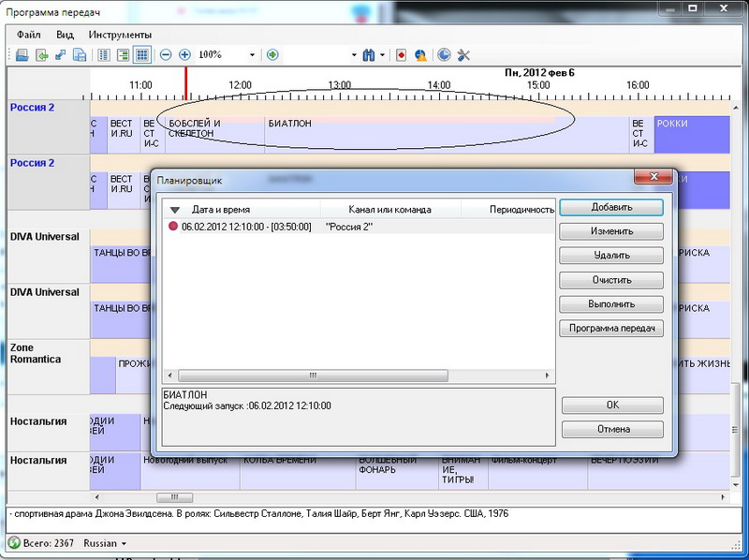Image resolution: width=749 pixels, height=560 pixels.
Task: Open the 100% zoom dropdown
Action: [x=252, y=55]
